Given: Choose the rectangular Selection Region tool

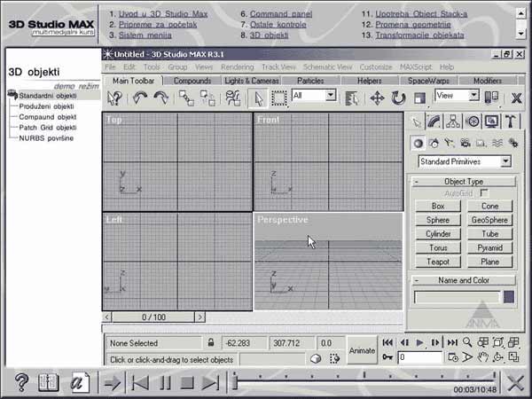Looking at the screenshot, I should (x=279, y=98).
